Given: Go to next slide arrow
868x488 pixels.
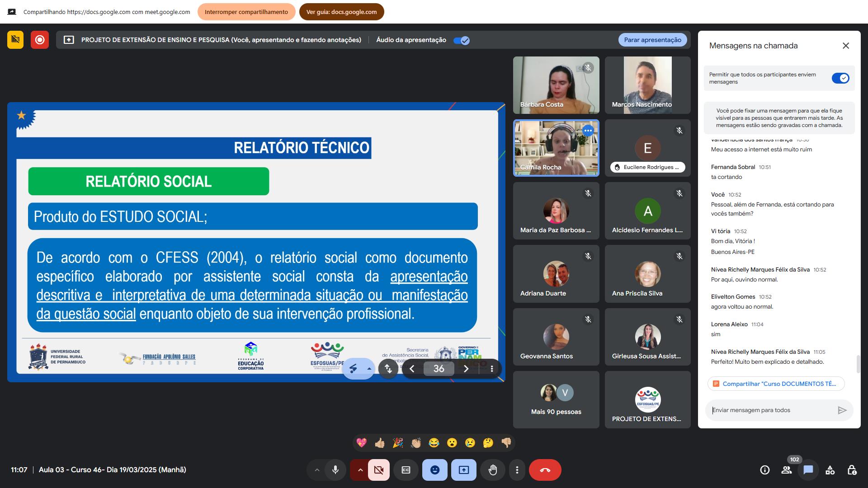Looking at the screenshot, I should pyautogui.click(x=466, y=369).
